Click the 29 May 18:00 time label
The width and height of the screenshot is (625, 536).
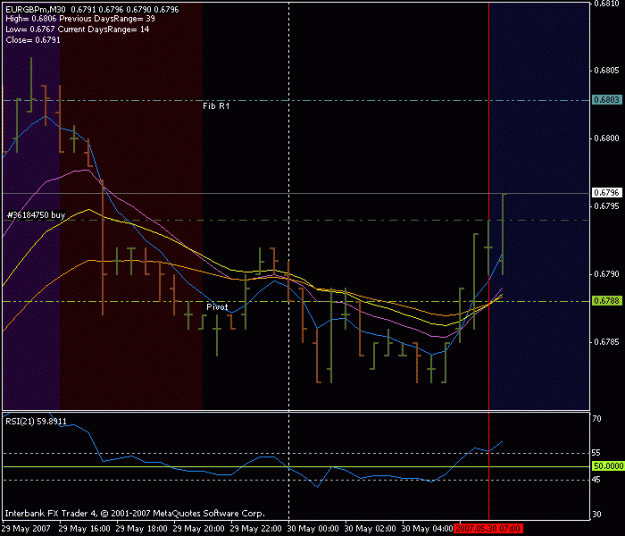(x=142, y=529)
